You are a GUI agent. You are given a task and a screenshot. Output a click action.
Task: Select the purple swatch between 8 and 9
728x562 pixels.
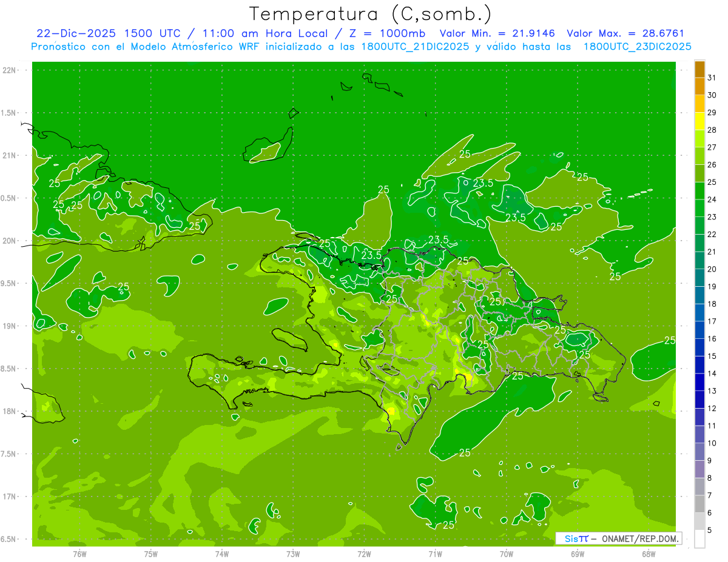point(699,469)
